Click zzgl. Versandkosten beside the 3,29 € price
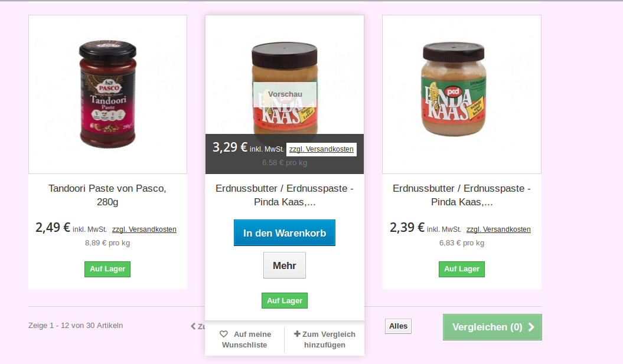Image resolution: width=623 pixels, height=364 pixels. (321, 149)
